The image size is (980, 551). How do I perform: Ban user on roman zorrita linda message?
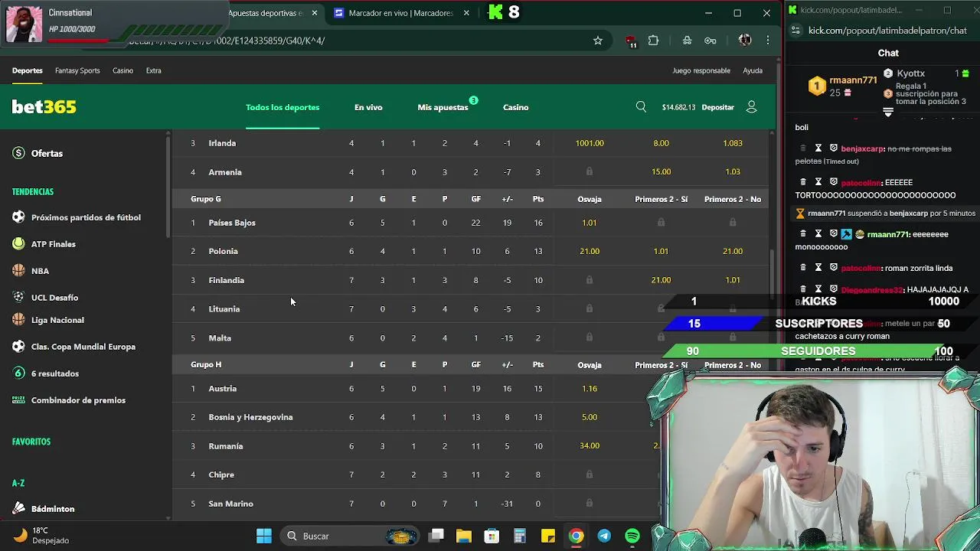(x=834, y=268)
